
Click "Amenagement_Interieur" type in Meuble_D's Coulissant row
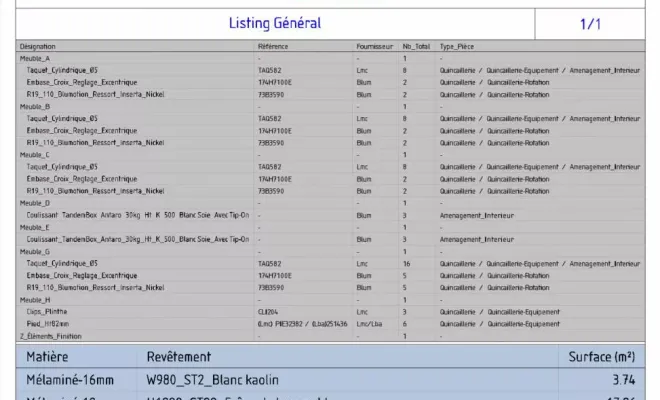click(x=476, y=215)
